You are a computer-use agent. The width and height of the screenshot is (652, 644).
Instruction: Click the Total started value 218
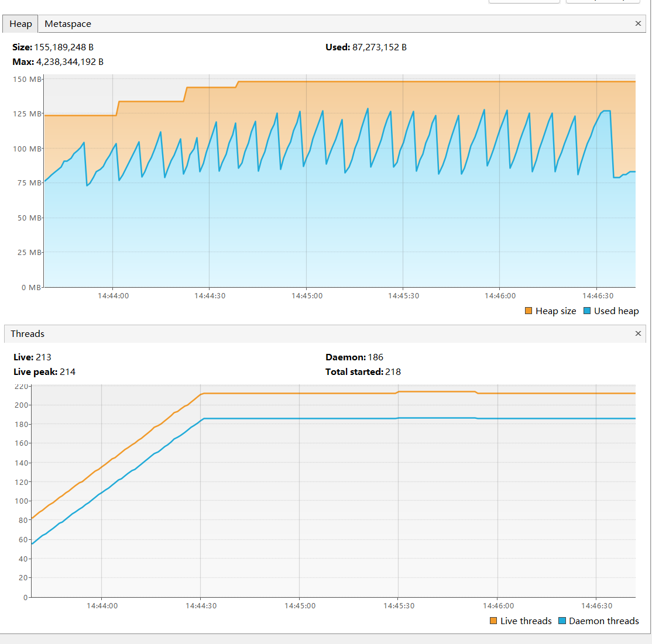[393, 372]
